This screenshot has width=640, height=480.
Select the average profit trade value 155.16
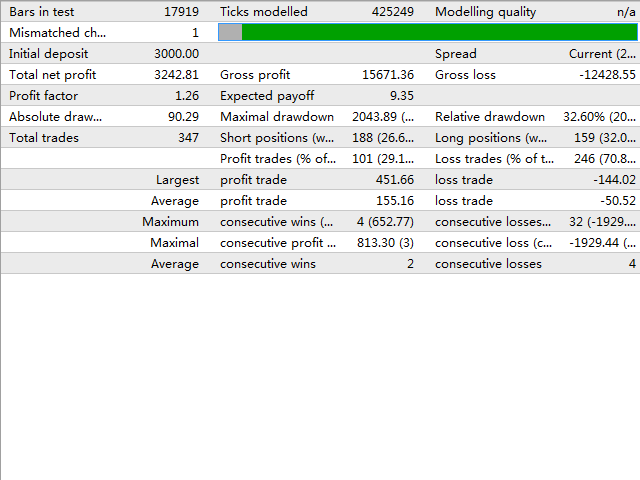coord(395,201)
